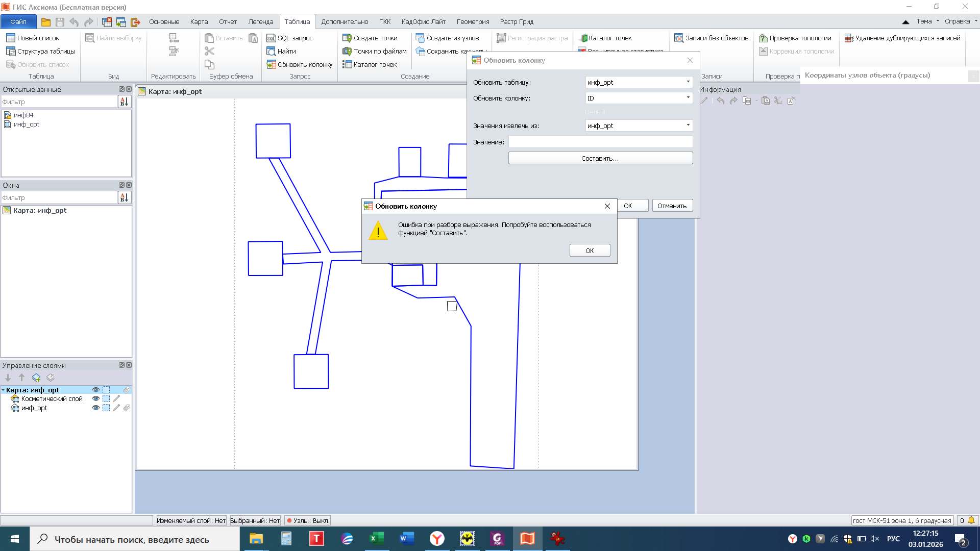
Task: Collapse the Карта: инф_opt layer tree
Action: [4, 390]
